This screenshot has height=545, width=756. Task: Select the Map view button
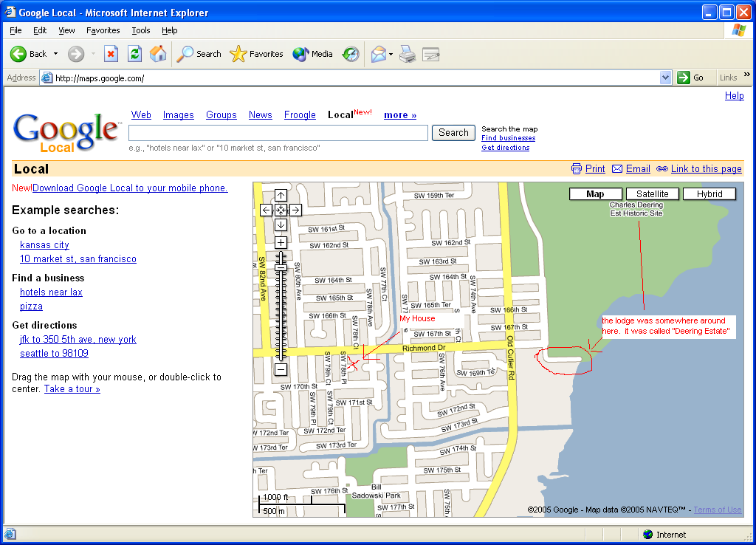(595, 194)
